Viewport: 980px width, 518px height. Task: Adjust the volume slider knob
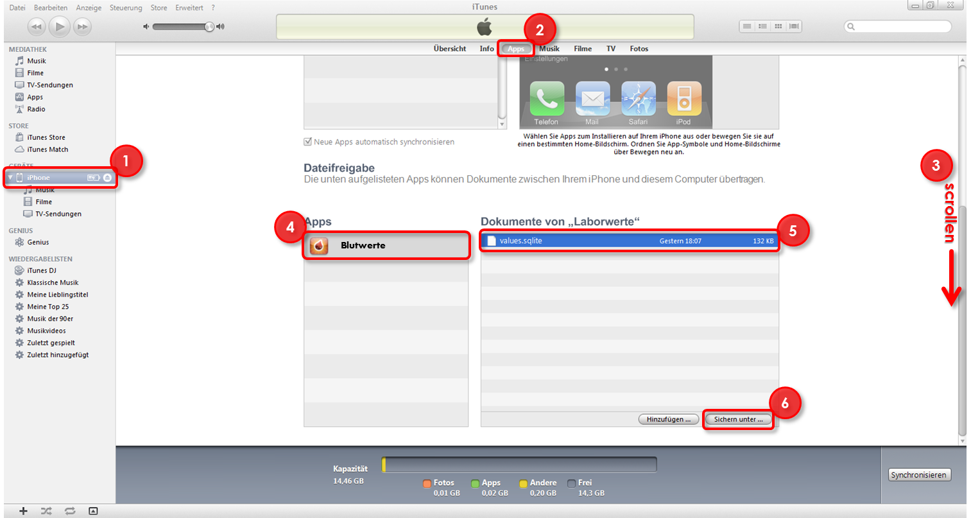click(x=209, y=26)
